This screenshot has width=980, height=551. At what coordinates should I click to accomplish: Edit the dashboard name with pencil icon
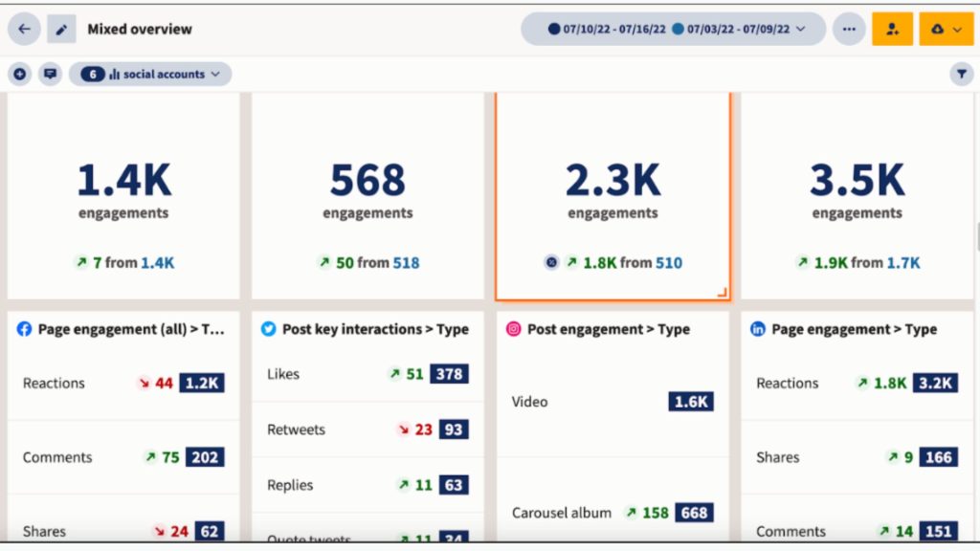point(61,29)
